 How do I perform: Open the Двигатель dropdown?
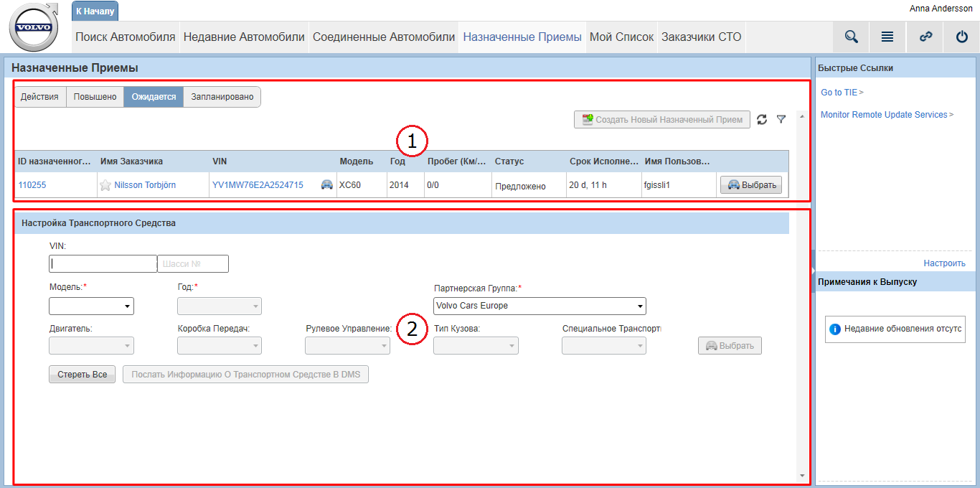tap(91, 346)
